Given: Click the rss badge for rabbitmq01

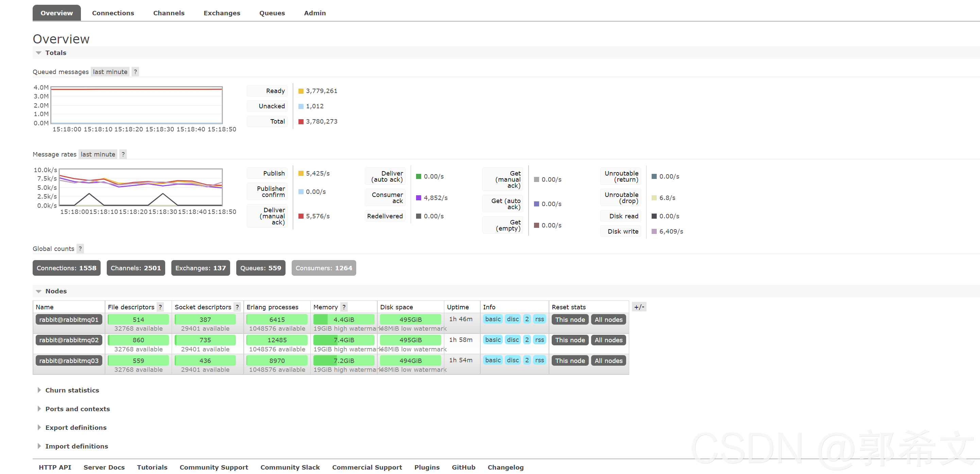Looking at the screenshot, I should [539, 319].
